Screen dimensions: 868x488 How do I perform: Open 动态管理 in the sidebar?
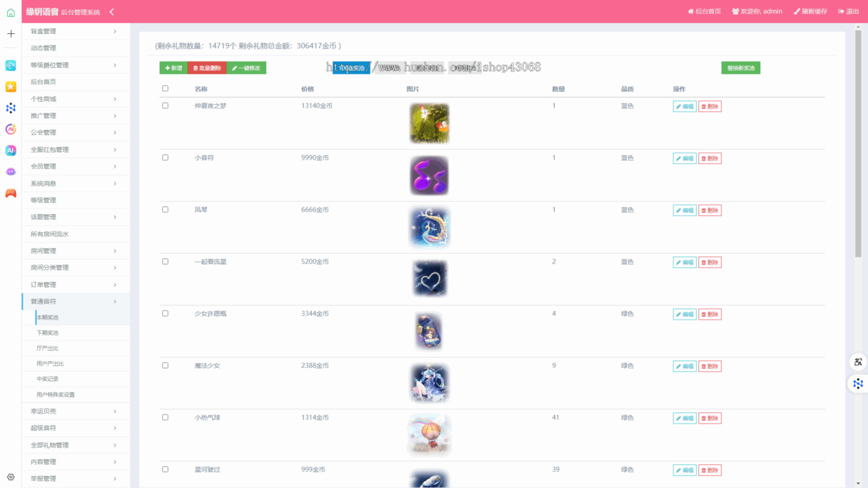pyautogui.click(x=76, y=48)
